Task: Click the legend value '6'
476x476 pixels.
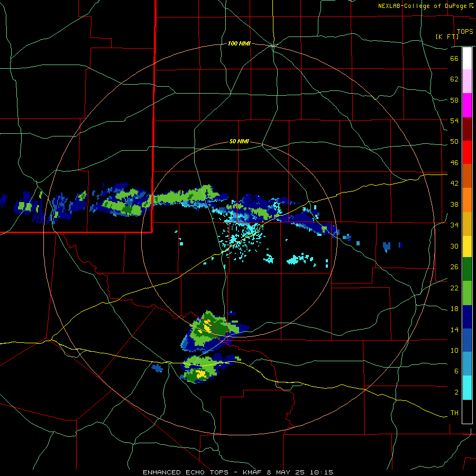Action: [x=456, y=371]
